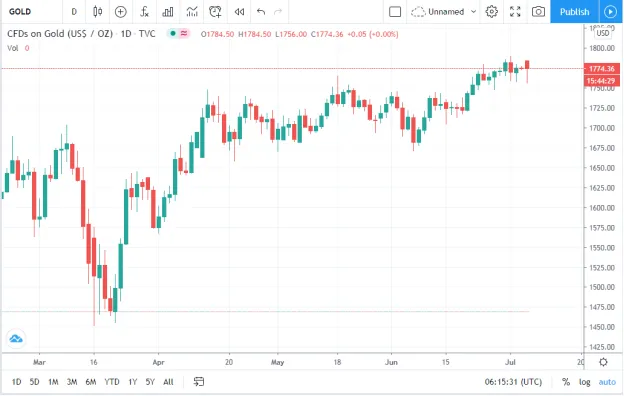Select the 1Y date range
The image size is (624, 396).
(x=133, y=382)
